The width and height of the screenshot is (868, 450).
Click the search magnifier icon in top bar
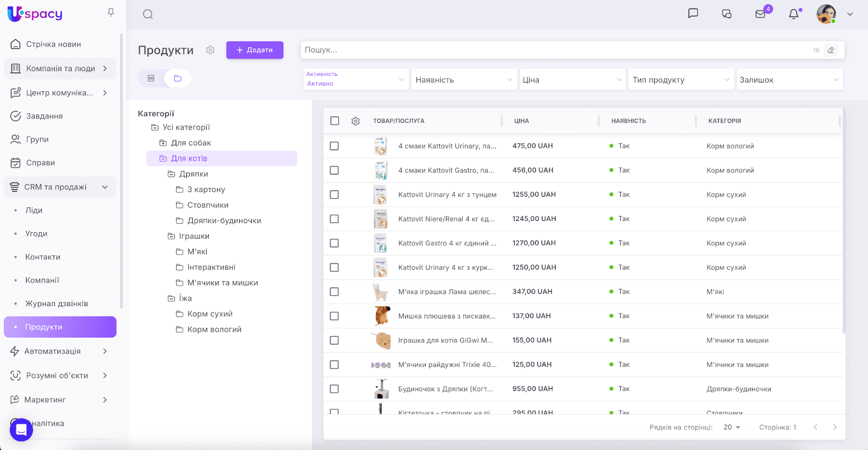(148, 15)
